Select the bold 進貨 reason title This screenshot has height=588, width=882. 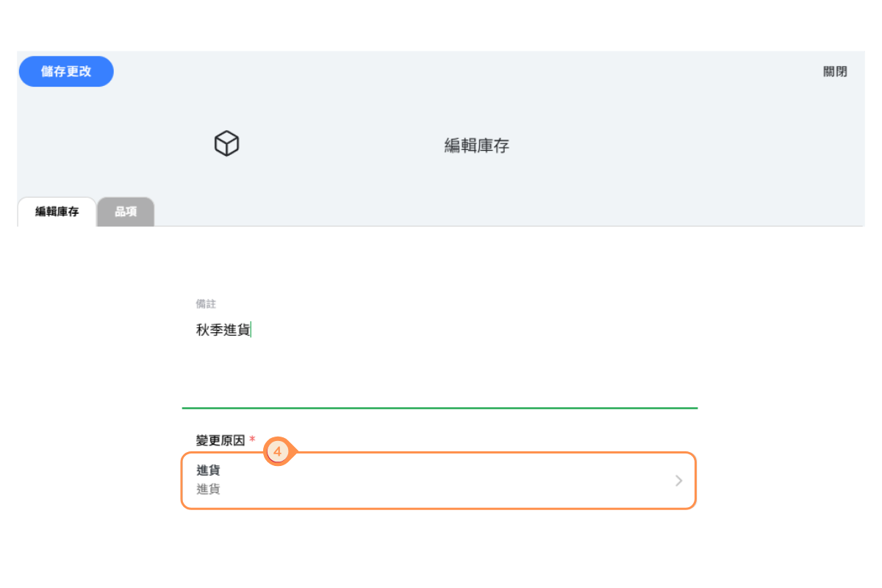point(208,470)
